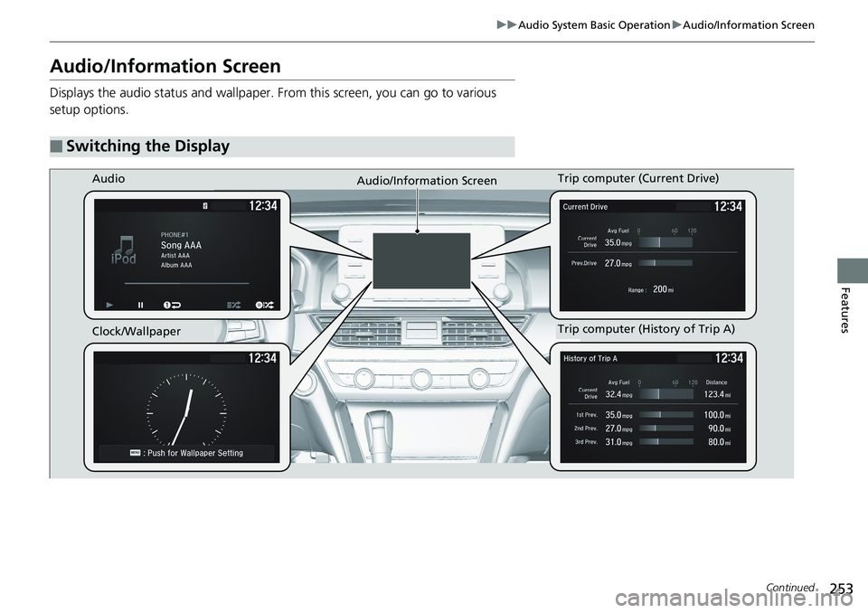Screen dimensions: 868x613
Task: Click the 3rd Prev. 31.0 mpg row
Action: point(653,442)
